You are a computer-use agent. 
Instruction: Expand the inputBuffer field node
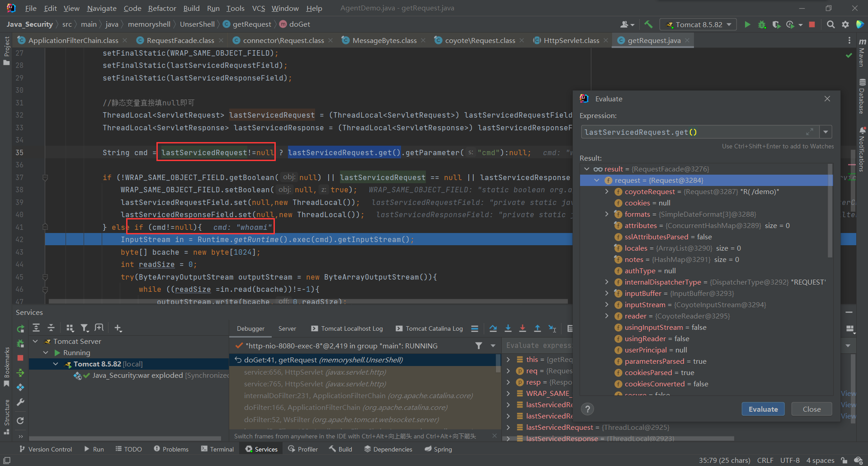tap(607, 293)
